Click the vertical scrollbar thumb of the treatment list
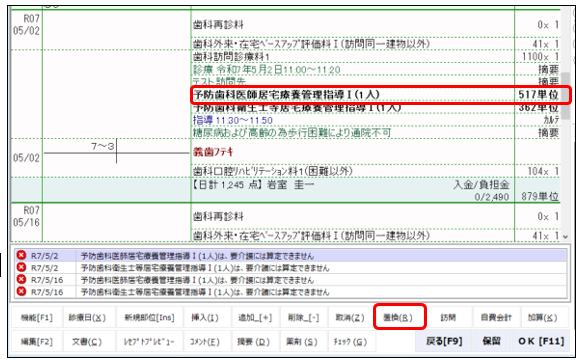The height and width of the screenshot is (364, 583). [566, 96]
